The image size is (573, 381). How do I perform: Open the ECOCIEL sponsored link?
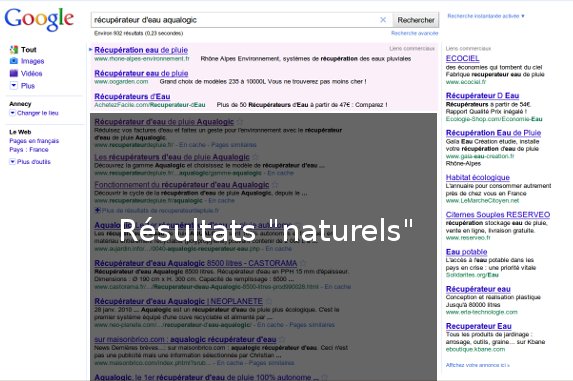coord(462,58)
